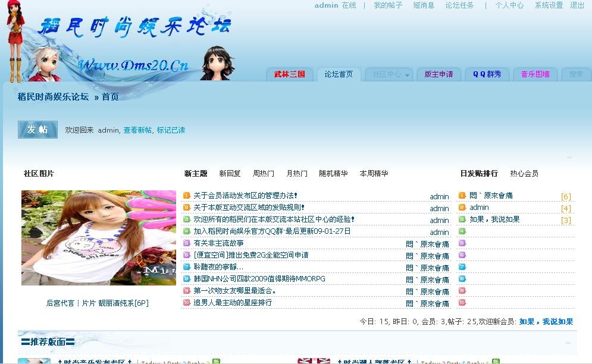Image resolution: width=592 pixels, height=364 pixels.
Task: Click the post count [6] in 日发贴排行
Action: coord(566,196)
